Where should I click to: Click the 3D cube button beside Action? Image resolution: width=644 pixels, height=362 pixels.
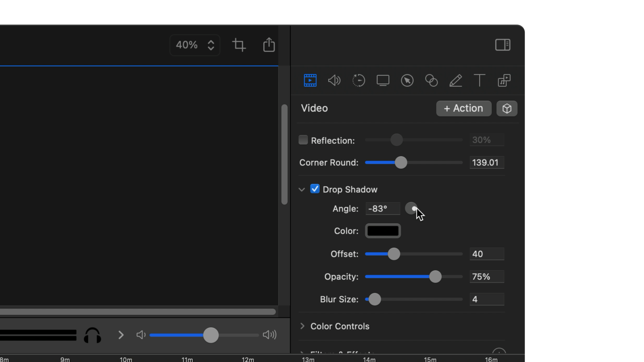point(507,108)
